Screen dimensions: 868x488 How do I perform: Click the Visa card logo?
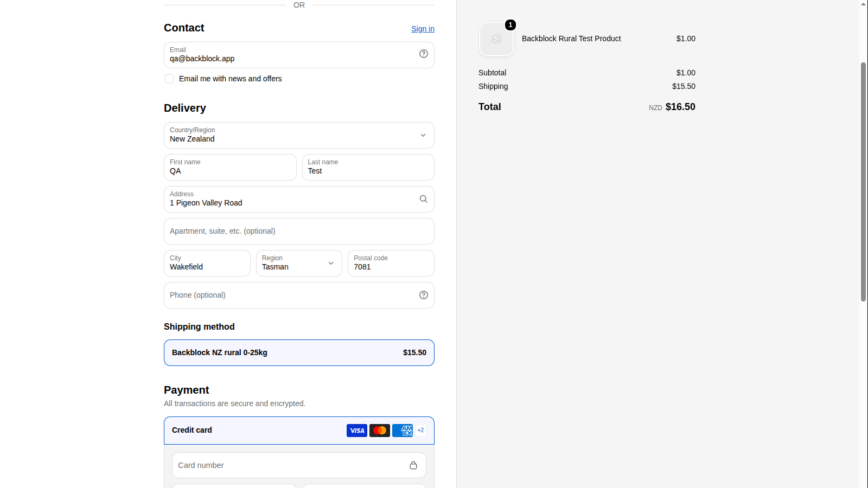point(357,431)
